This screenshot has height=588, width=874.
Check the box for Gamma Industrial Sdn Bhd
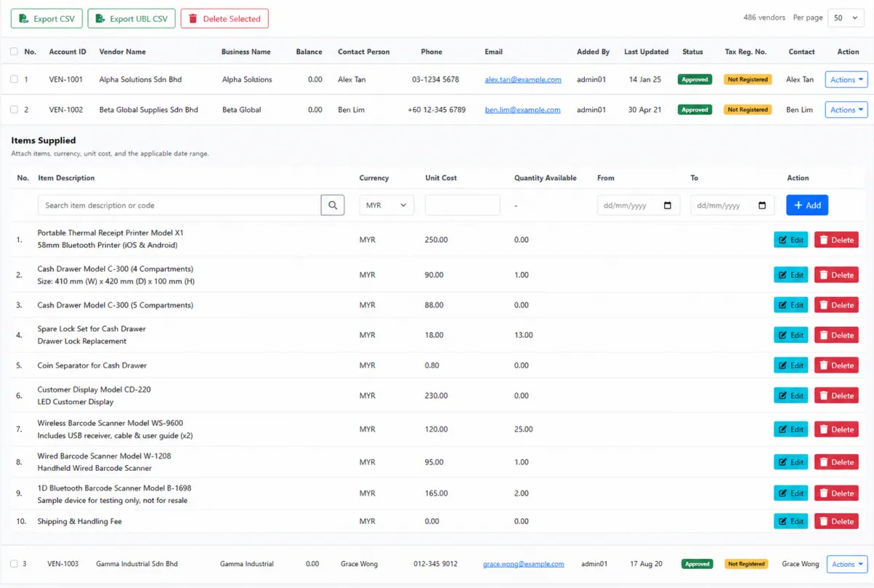click(x=14, y=564)
